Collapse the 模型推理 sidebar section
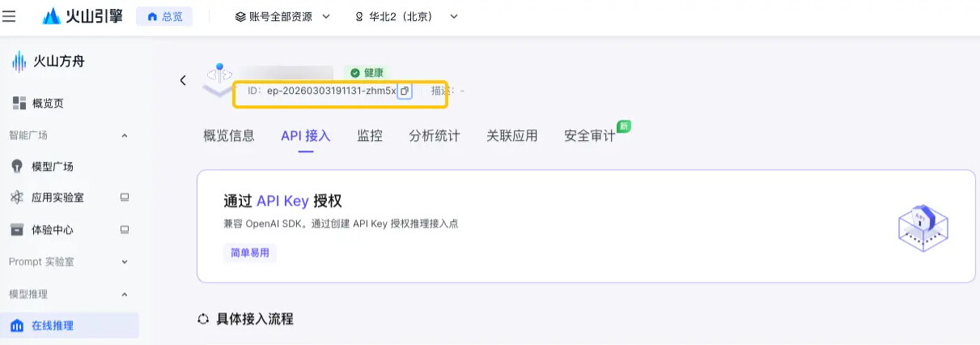Screen dimensions: 980x345 (125, 294)
